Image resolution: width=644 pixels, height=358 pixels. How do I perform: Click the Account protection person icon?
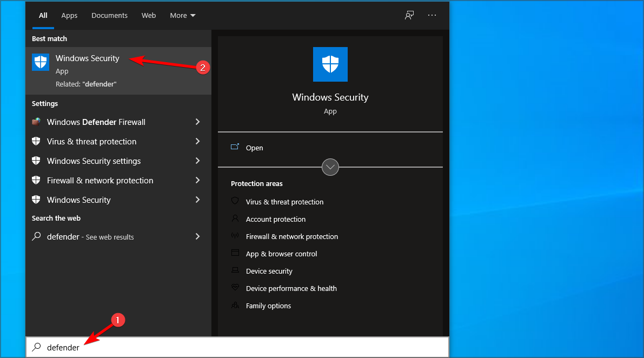point(235,218)
